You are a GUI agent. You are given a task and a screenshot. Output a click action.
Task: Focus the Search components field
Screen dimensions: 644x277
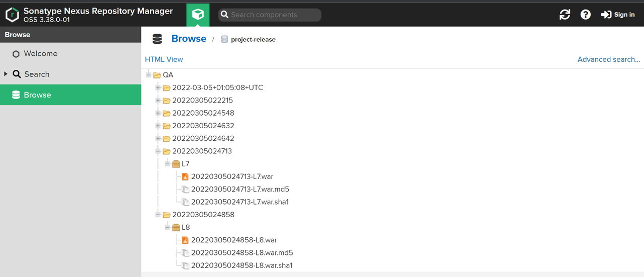pos(270,15)
